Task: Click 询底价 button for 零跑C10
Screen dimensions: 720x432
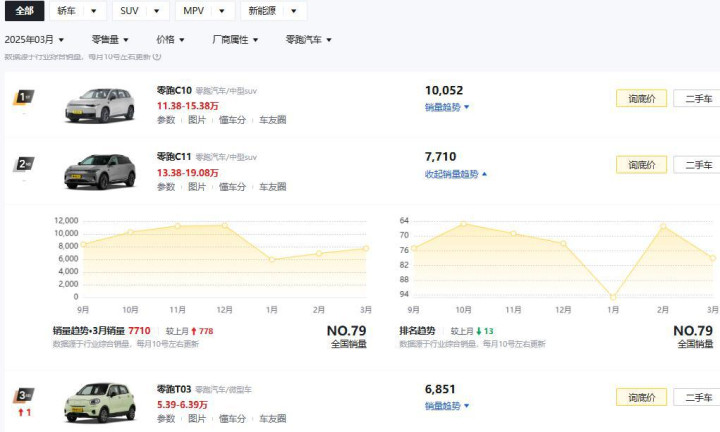Action: [x=641, y=98]
